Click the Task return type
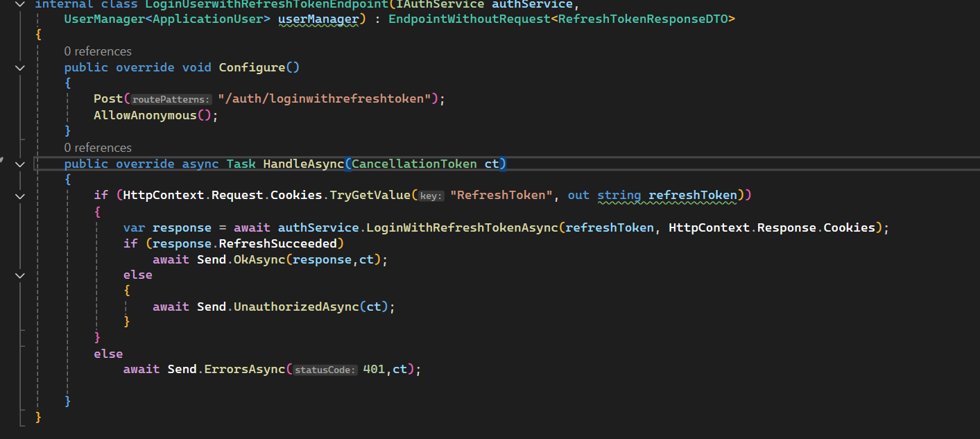Screen dimensions: 980x439 pyautogui.click(x=241, y=164)
